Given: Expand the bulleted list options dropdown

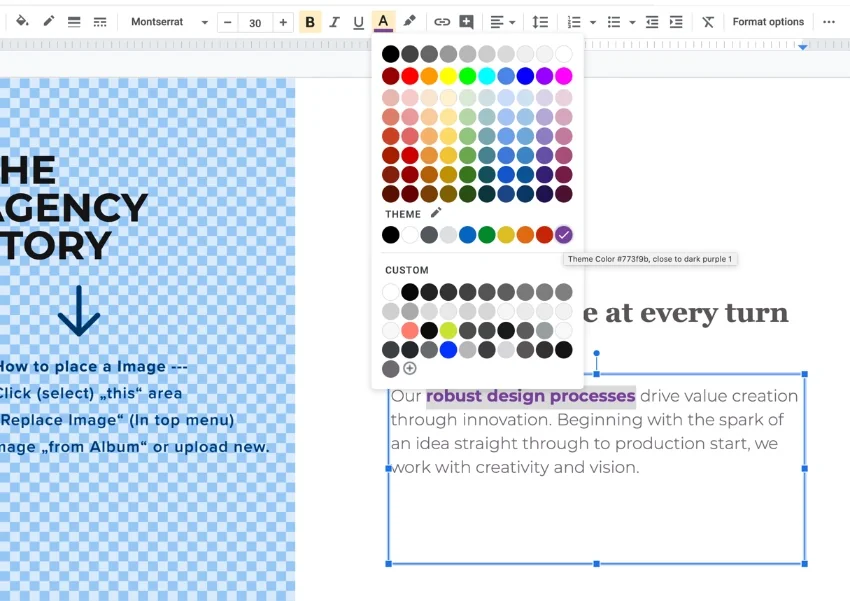Looking at the screenshot, I should (x=622, y=21).
